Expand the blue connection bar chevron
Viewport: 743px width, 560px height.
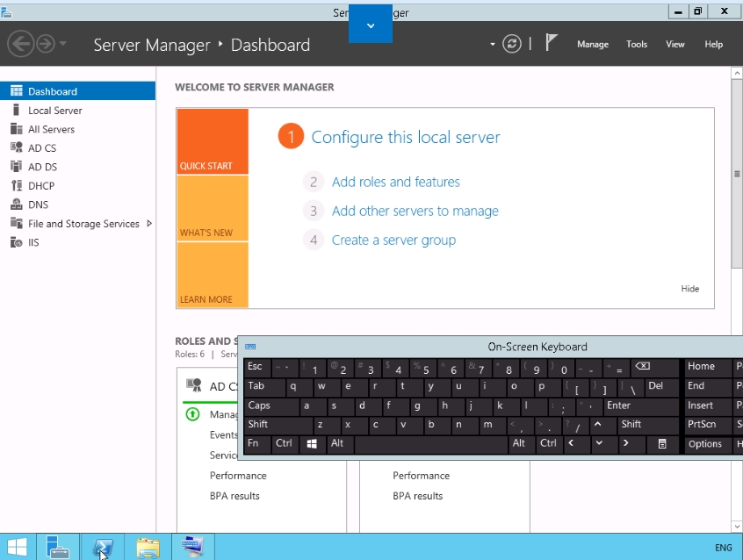click(370, 25)
